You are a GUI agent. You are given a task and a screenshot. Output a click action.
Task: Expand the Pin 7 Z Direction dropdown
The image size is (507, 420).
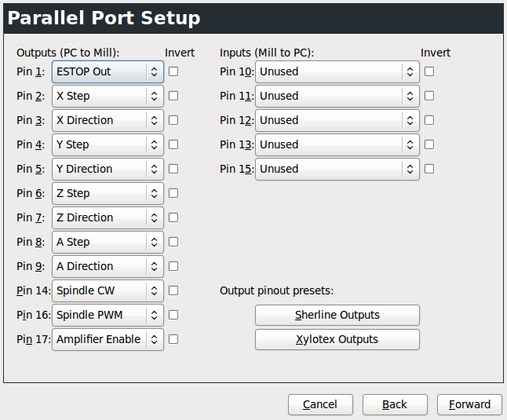108,217
